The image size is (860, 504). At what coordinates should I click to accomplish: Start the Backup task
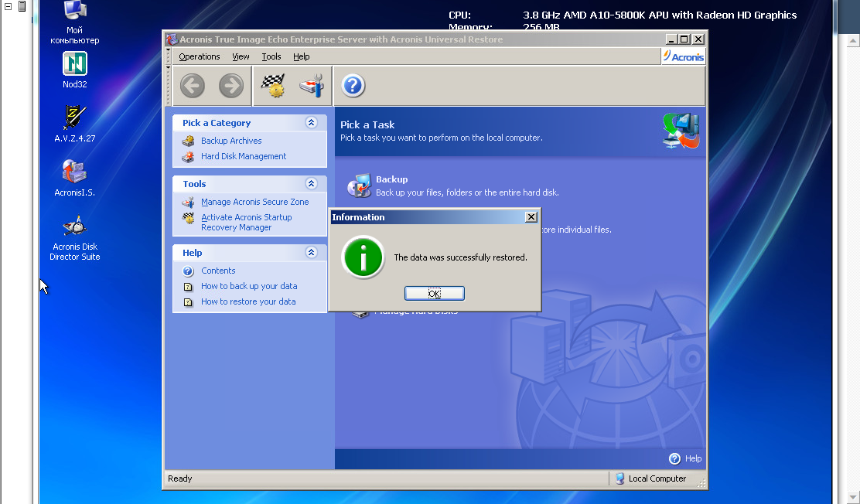point(391,179)
